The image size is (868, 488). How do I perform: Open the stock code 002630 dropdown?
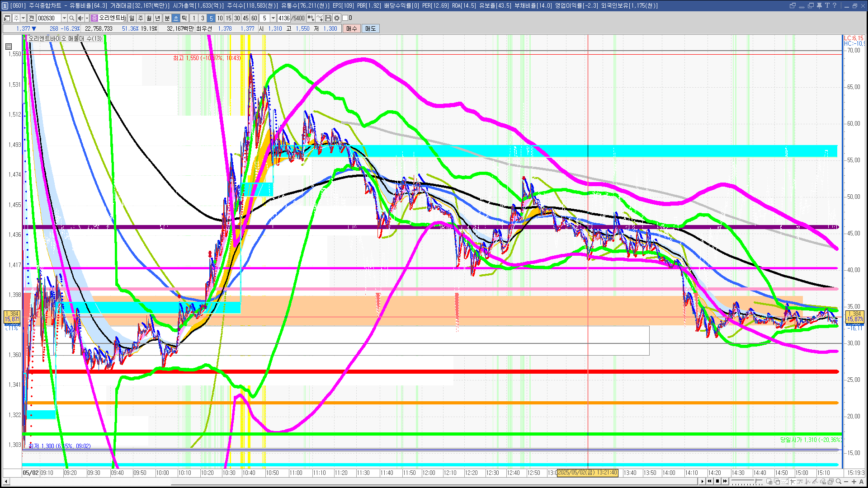[x=64, y=18]
